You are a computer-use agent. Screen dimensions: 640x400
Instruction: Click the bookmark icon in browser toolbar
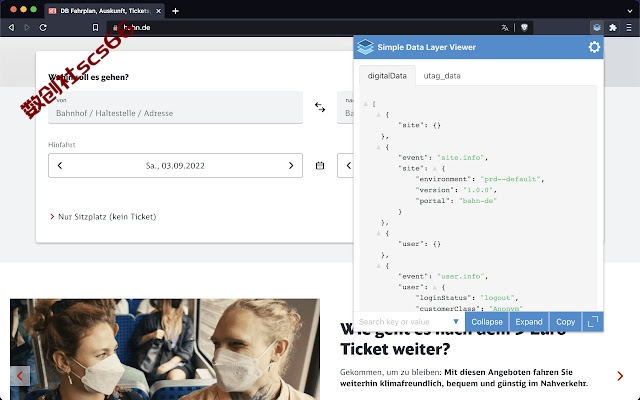click(x=95, y=27)
